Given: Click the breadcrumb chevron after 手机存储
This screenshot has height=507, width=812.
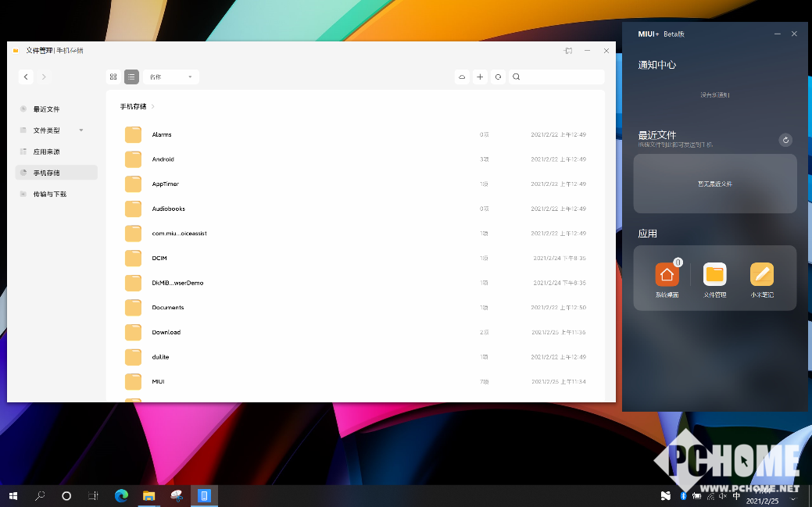Looking at the screenshot, I should 152,106.
